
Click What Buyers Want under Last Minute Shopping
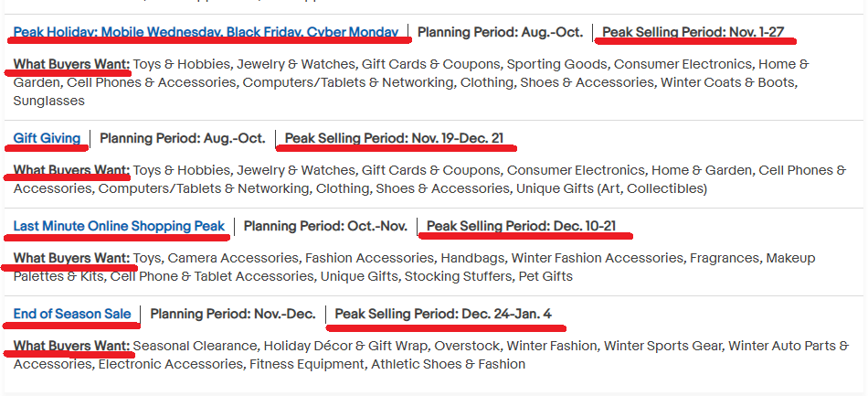72,258
